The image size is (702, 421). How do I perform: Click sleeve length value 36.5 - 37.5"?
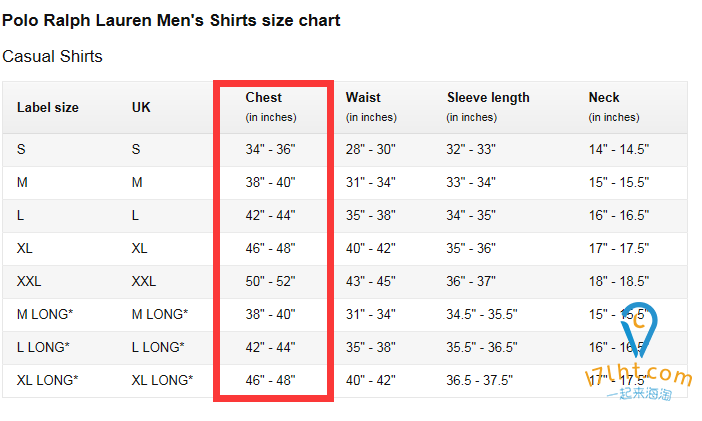tap(479, 380)
